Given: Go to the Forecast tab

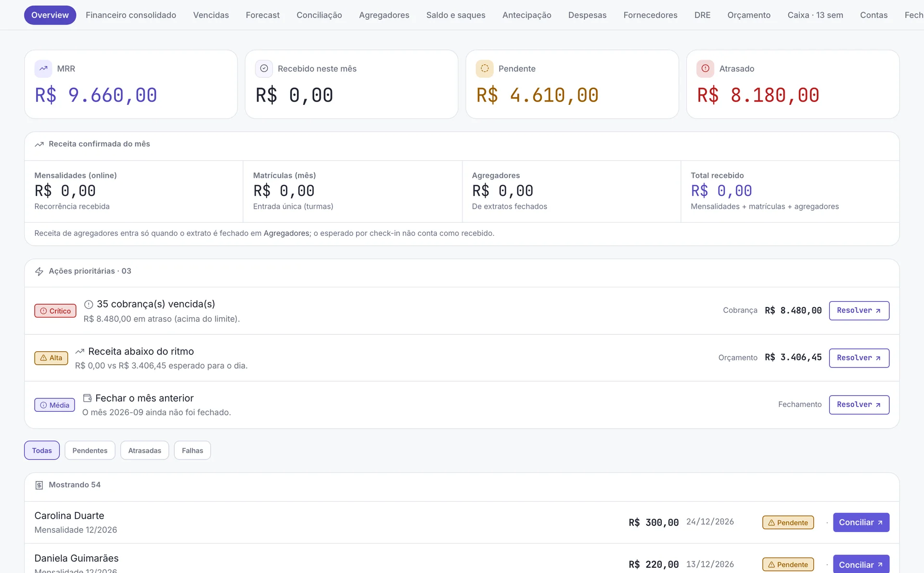Looking at the screenshot, I should coord(263,15).
